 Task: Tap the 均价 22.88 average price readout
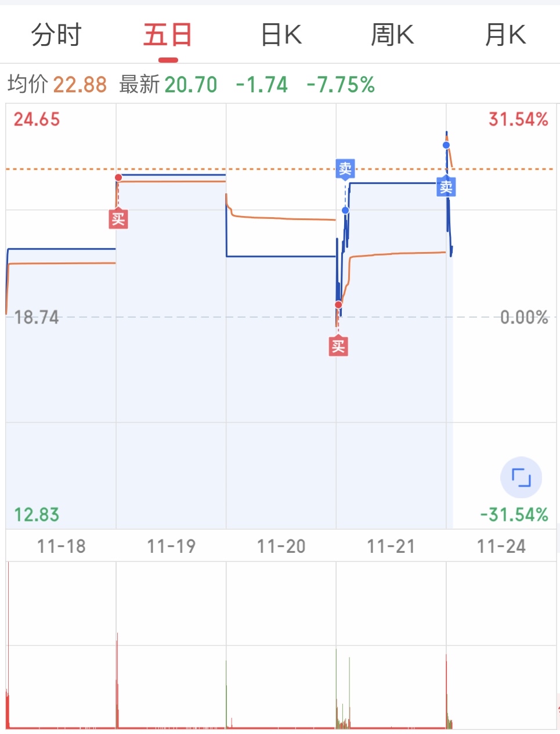point(57,85)
